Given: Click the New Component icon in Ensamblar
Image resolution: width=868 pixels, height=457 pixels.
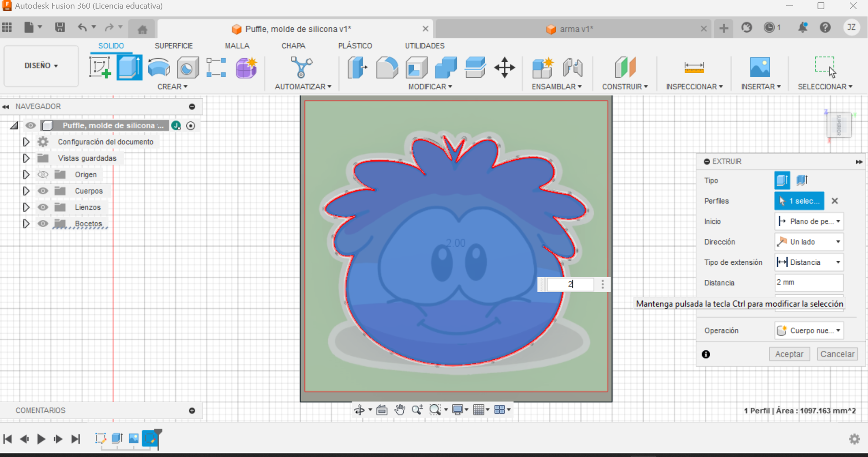Looking at the screenshot, I should 542,68.
